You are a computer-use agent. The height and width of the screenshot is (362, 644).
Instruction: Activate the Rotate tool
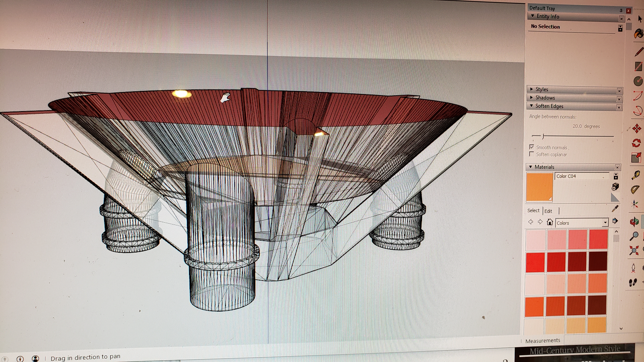[636, 143]
